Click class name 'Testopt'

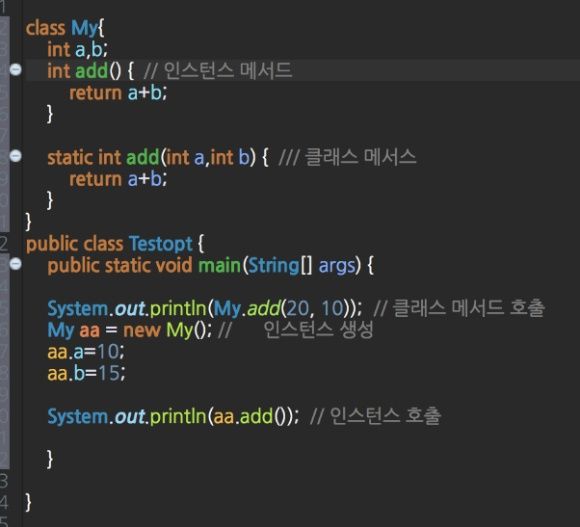click(x=161, y=244)
